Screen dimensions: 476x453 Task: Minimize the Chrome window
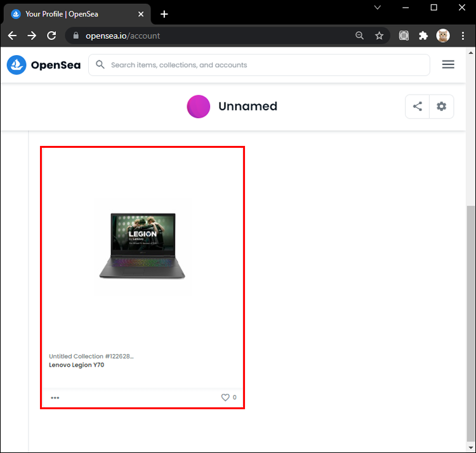[406, 8]
